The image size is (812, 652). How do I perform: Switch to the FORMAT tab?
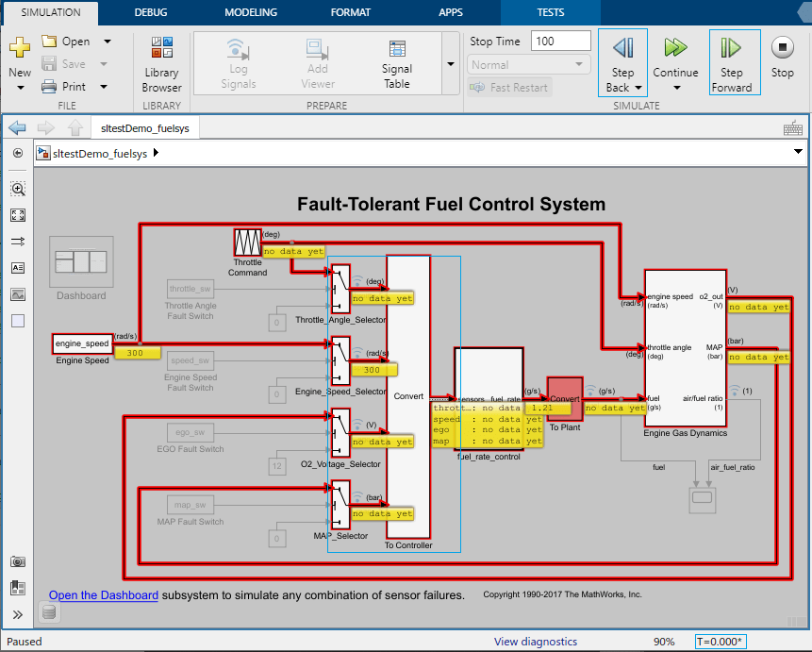pos(351,12)
